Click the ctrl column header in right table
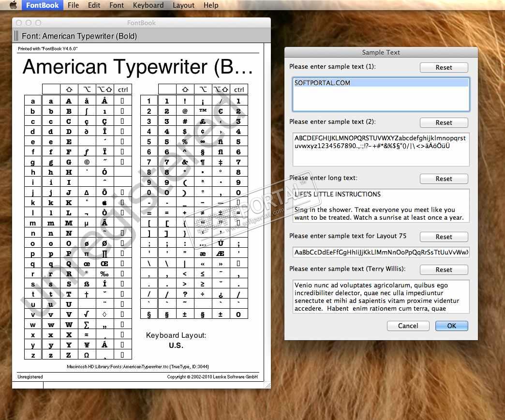Image resolution: width=505 pixels, height=420 pixels. pos(238,89)
